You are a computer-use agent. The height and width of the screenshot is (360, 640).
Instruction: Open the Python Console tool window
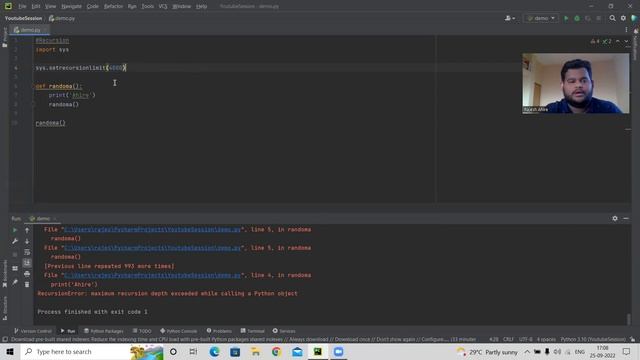179,331
